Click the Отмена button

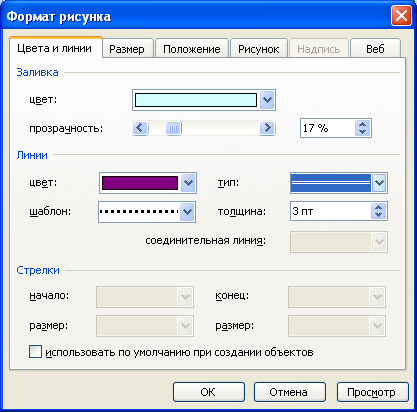289,392
